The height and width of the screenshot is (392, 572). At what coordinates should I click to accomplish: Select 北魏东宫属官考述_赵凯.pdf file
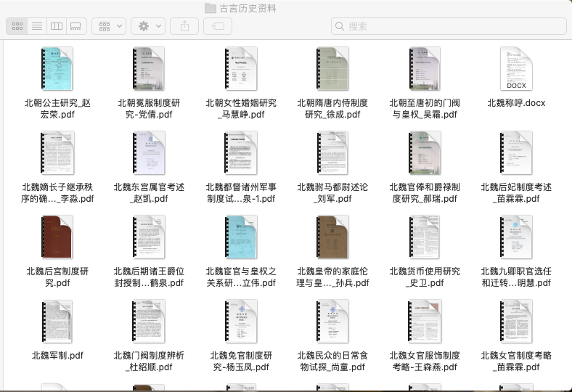pyautogui.click(x=149, y=153)
